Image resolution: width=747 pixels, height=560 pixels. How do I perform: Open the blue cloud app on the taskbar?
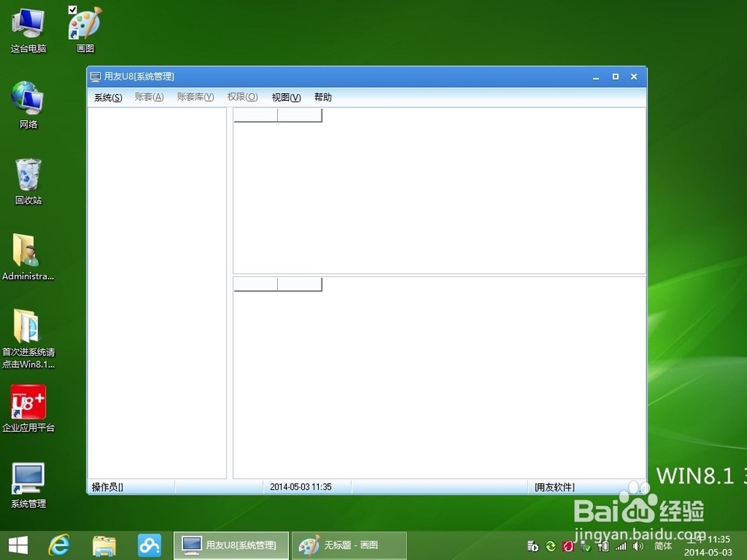pyautogui.click(x=149, y=545)
